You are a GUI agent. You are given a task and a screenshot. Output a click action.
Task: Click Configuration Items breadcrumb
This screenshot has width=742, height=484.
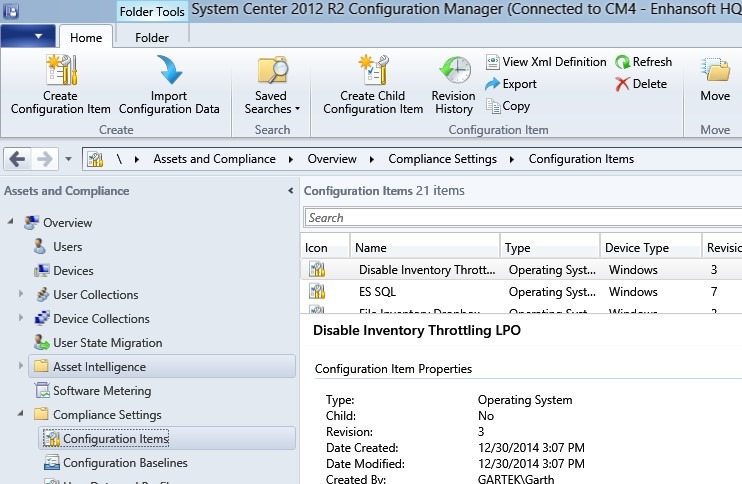[581, 159]
